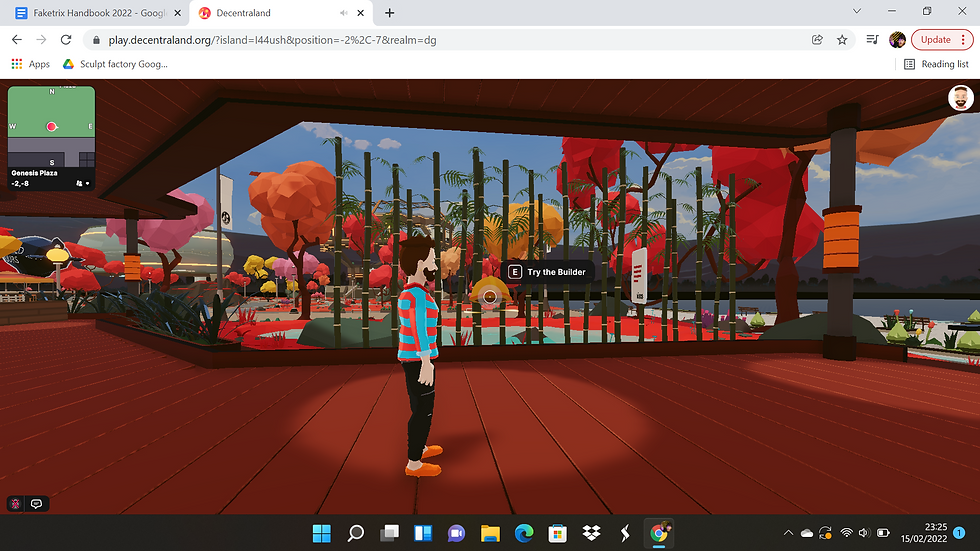
Task: Open the battery status tray icon
Action: pyautogui.click(x=883, y=533)
